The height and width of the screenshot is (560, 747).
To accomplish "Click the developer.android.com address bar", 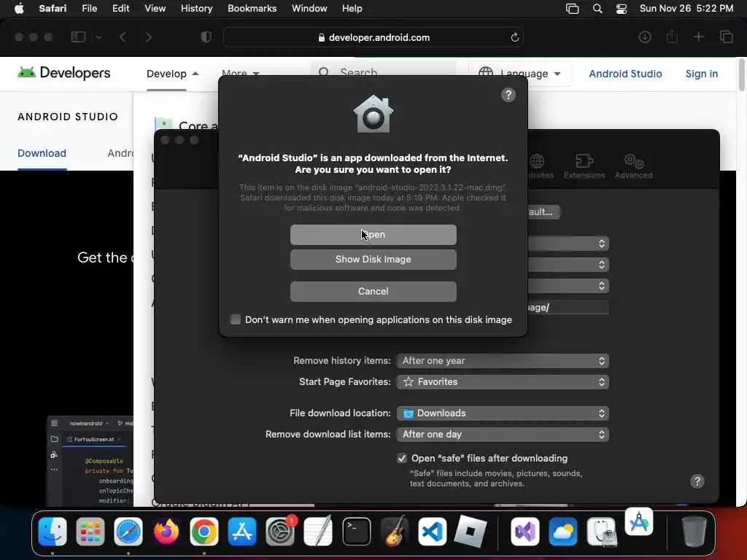I will (373, 37).
